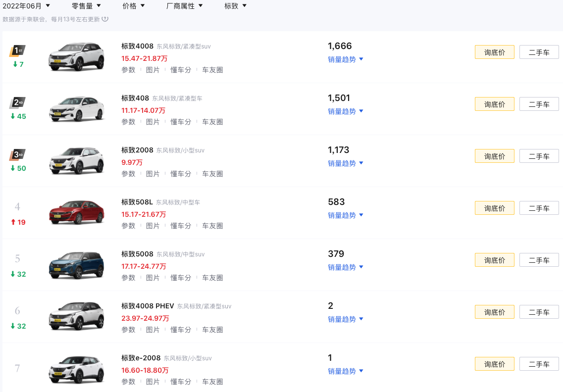This screenshot has width=563, height=392.
Task: Open the 标致508L model title link
Action: click(x=137, y=202)
